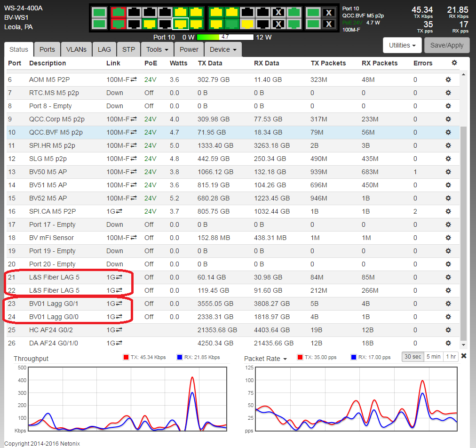
Task: Select the highlighted port 10 jack in port panel
Action: point(180,24)
